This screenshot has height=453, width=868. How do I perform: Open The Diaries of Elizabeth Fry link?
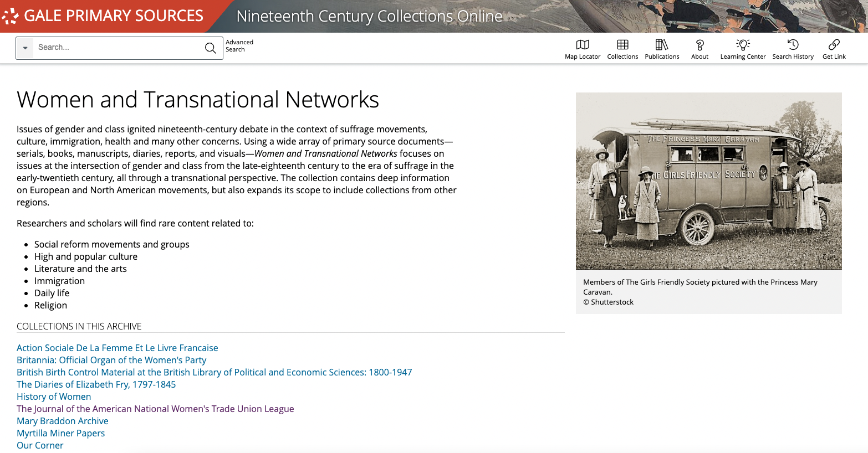tap(96, 384)
